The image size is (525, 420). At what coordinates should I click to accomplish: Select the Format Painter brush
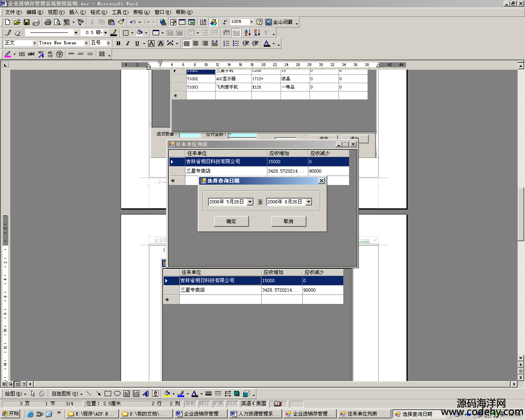click(x=121, y=22)
